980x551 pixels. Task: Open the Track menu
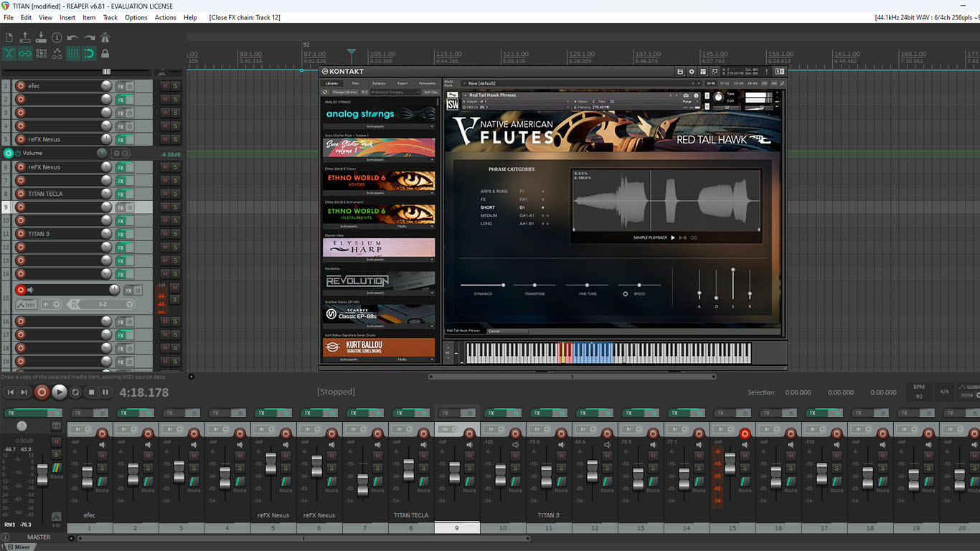(110, 17)
